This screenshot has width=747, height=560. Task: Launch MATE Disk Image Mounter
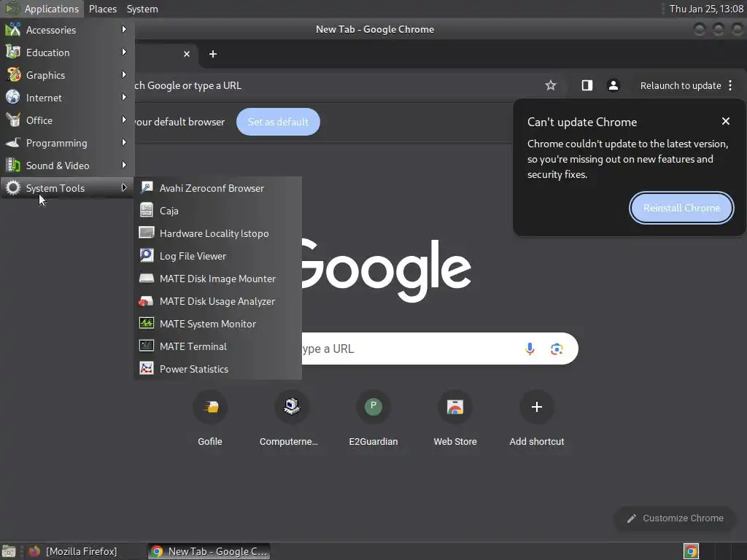coord(217,279)
